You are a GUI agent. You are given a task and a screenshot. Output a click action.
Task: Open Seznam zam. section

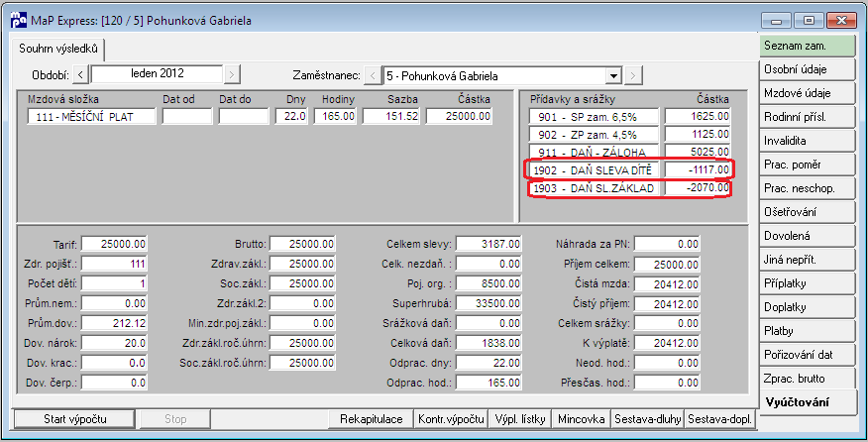tap(808, 46)
